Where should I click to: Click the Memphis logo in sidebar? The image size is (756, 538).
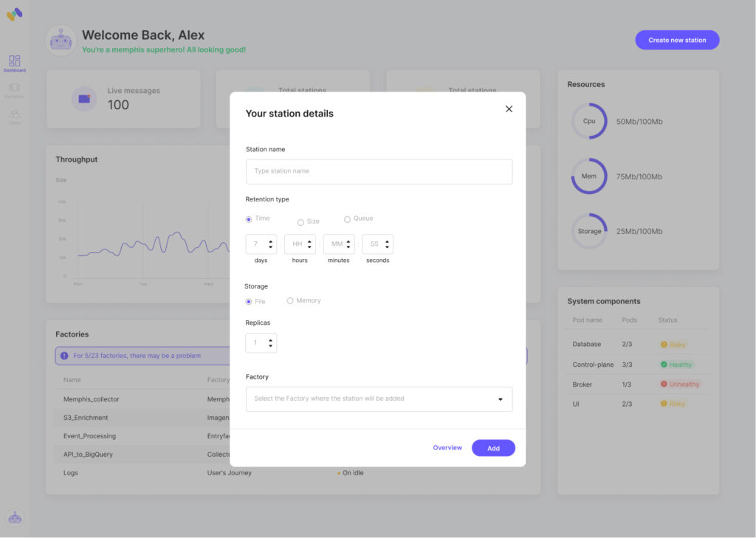click(x=15, y=14)
